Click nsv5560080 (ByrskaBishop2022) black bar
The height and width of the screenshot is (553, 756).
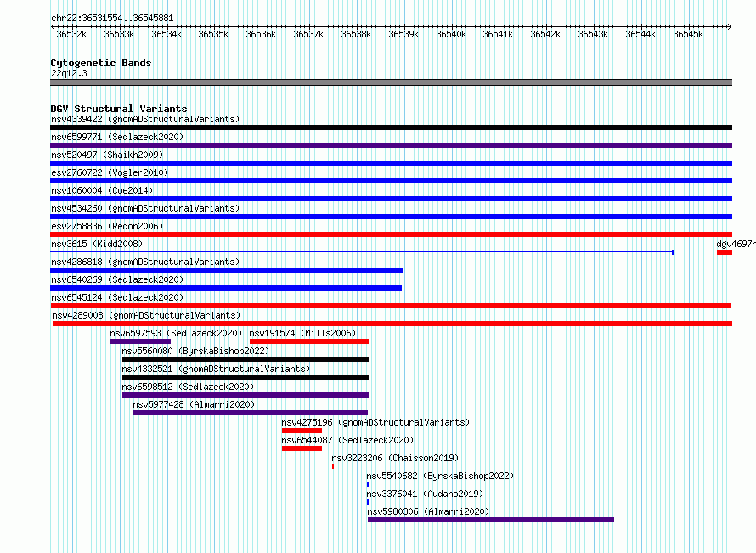245,359
